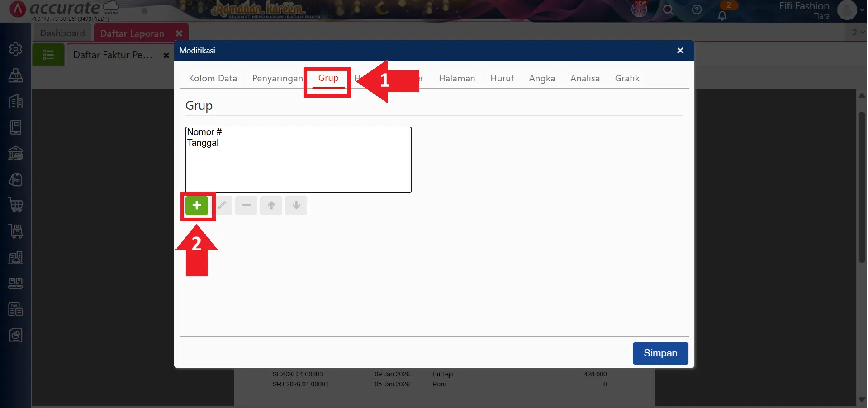This screenshot has height=408, width=868.
Task: Click the search magnifier icon in header
Action: click(668, 10)
